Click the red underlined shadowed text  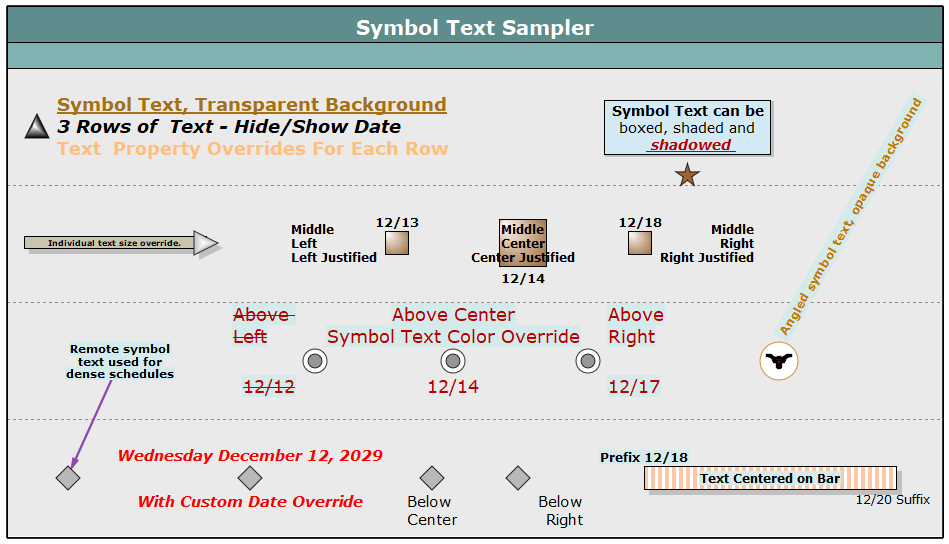(x=690, y=145)
